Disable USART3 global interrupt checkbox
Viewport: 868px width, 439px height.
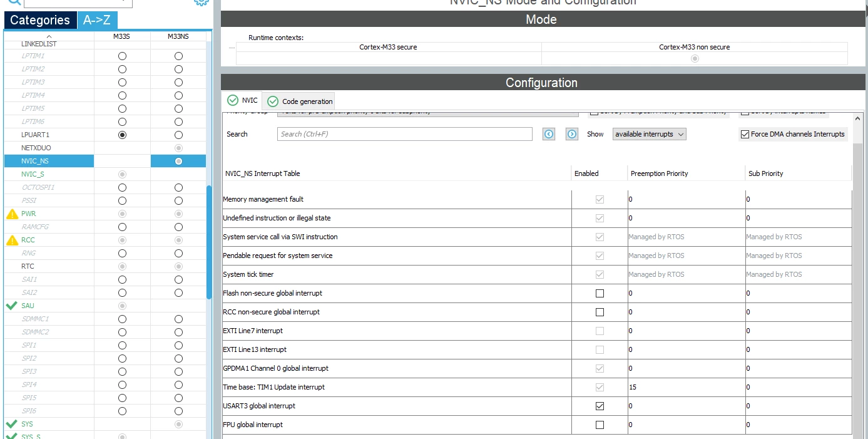coord(600,406)
